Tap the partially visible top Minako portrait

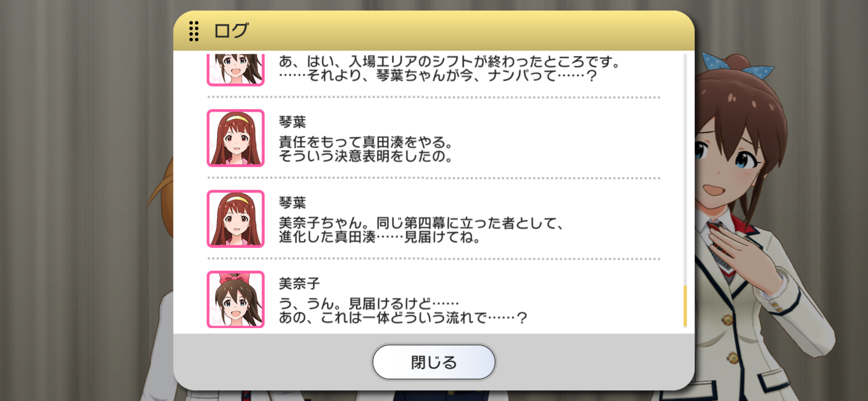pos(236,70)
